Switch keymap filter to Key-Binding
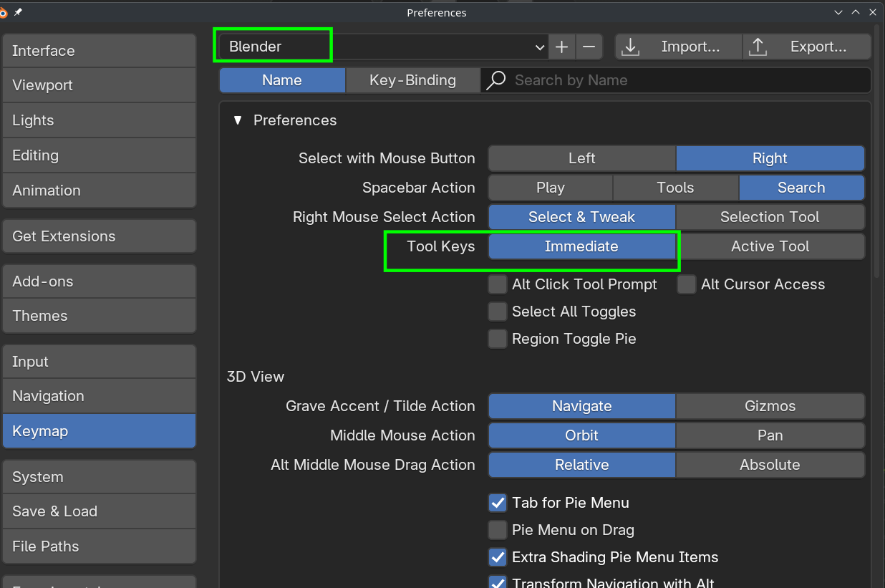The image size is (885, 588). [x=412, y=80]
